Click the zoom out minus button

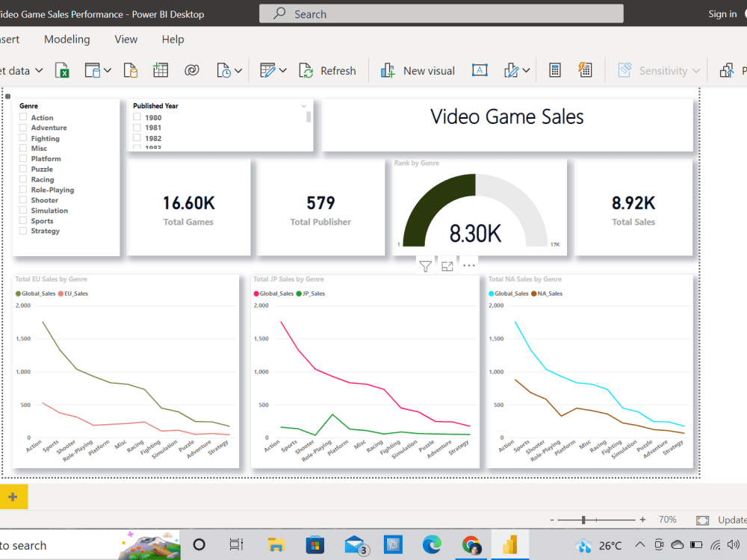tap(552, 520)
